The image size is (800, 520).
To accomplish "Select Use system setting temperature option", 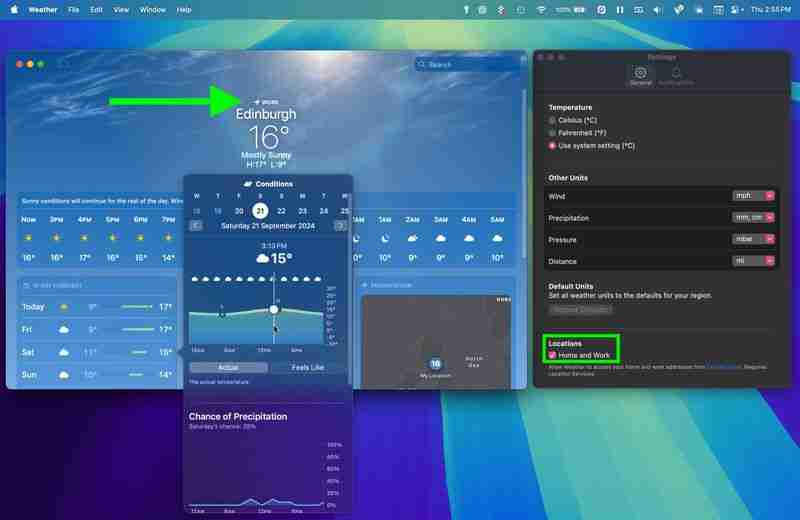I will tap(552, 146).
